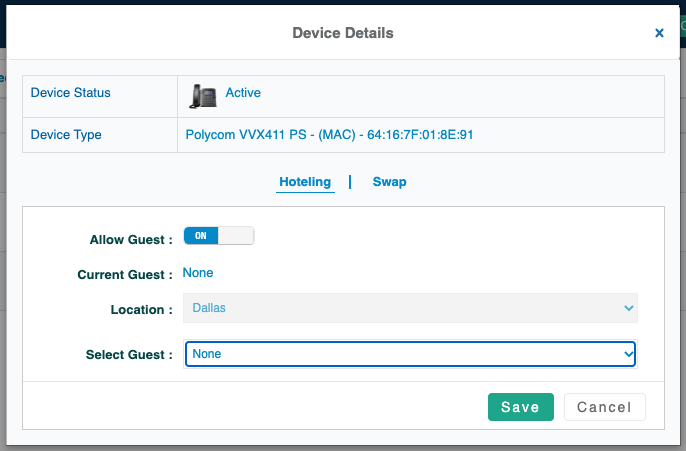Click the Current Guest None value
The image size is (686, 451).
click(x=198, y=273)
